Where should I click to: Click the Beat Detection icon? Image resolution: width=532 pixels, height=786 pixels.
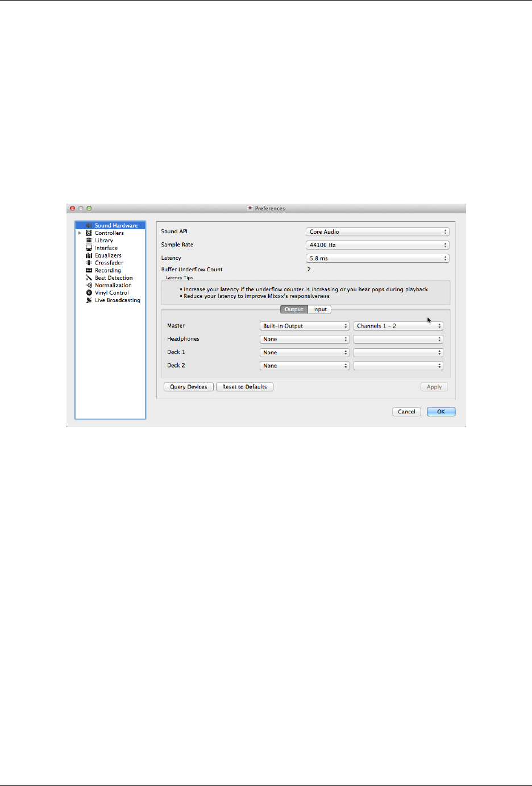(89, 278)
